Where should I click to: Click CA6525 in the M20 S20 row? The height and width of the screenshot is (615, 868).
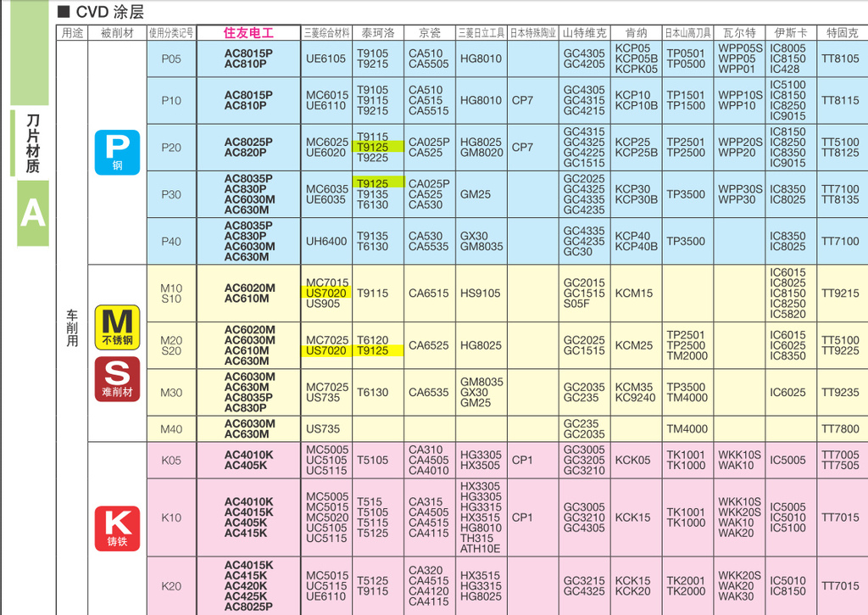[428, 345]
